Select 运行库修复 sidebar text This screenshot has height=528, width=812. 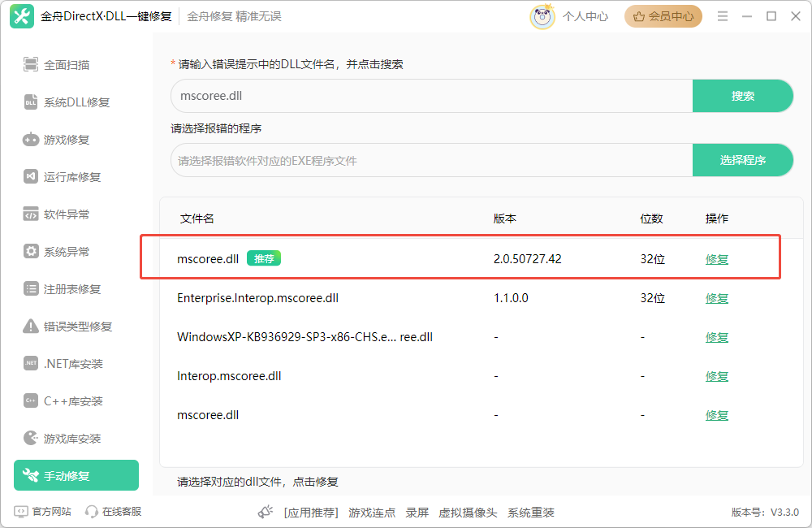(x=72, y=177)
